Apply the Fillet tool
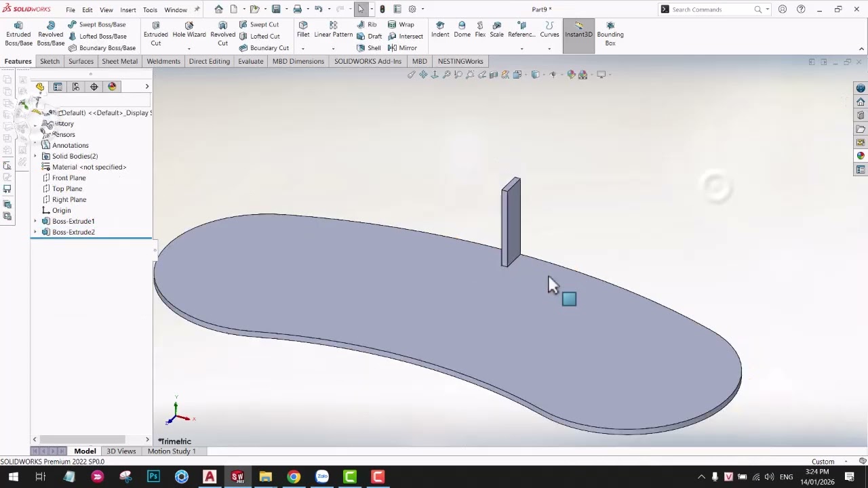Screen dimensions: 868x488 [303, 30]
